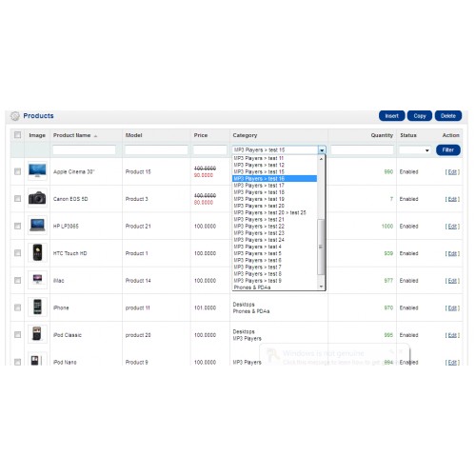
Task: Check the iPod Nano row checkbox
Action: 17,362
